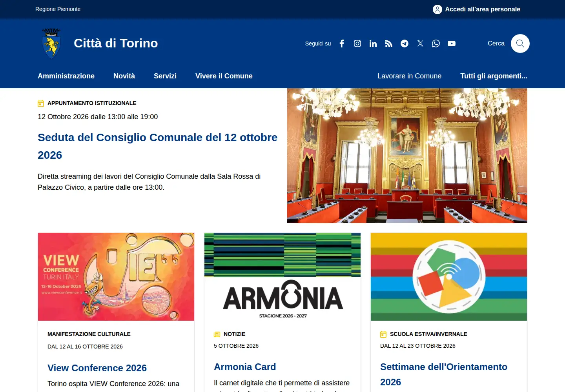Viewport: 565px width, 392px height.
Task: Open the Facebook social link
Action: pyautogui.click(x=342, y=44)
